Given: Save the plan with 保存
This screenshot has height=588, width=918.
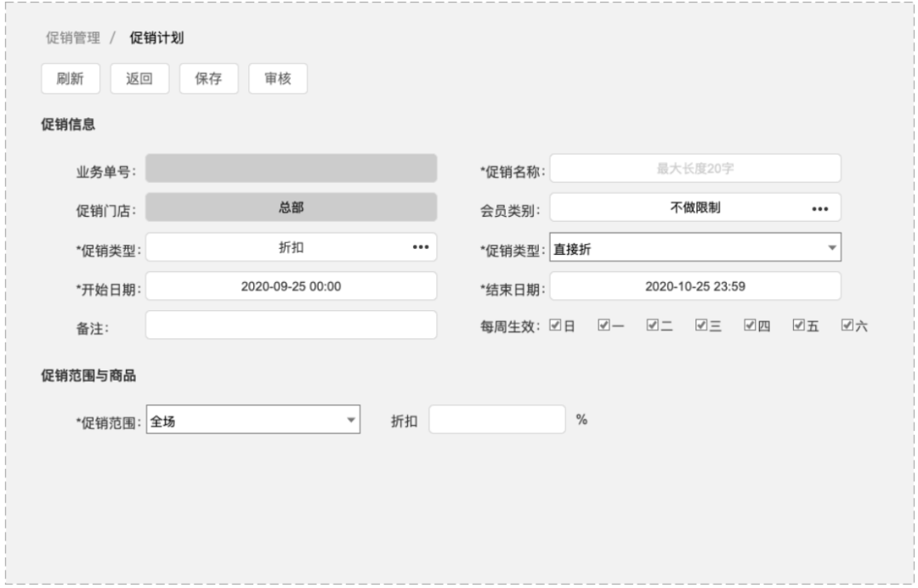Looking at the screenshot, I should pos(208,78).
